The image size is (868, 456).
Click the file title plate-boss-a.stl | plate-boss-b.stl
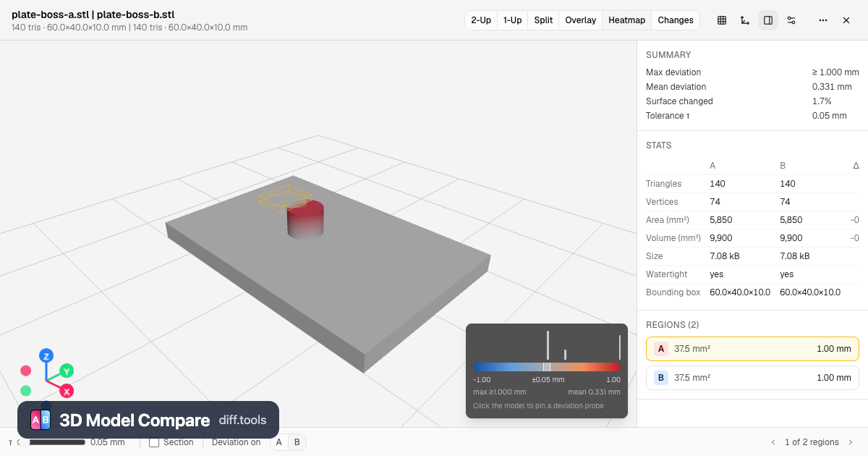tap(93, 14)
